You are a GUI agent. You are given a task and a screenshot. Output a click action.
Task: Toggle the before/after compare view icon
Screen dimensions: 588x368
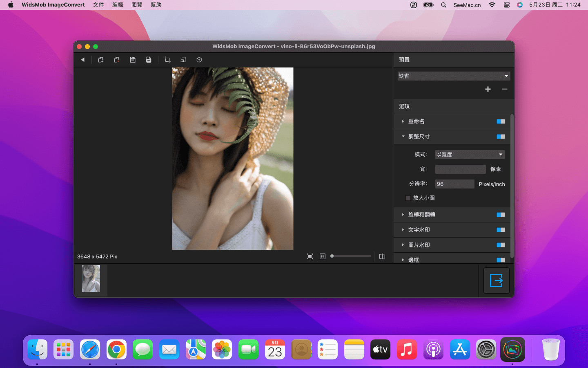point(382,256)
